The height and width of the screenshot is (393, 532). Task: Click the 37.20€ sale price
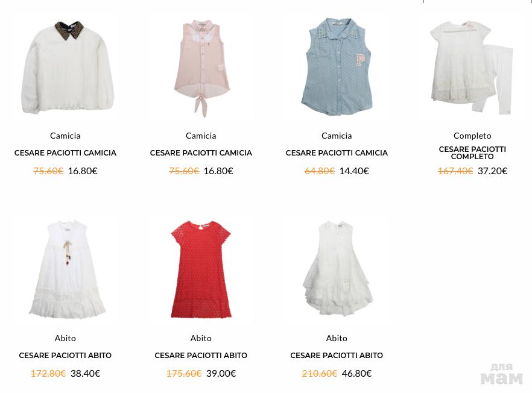492,171
